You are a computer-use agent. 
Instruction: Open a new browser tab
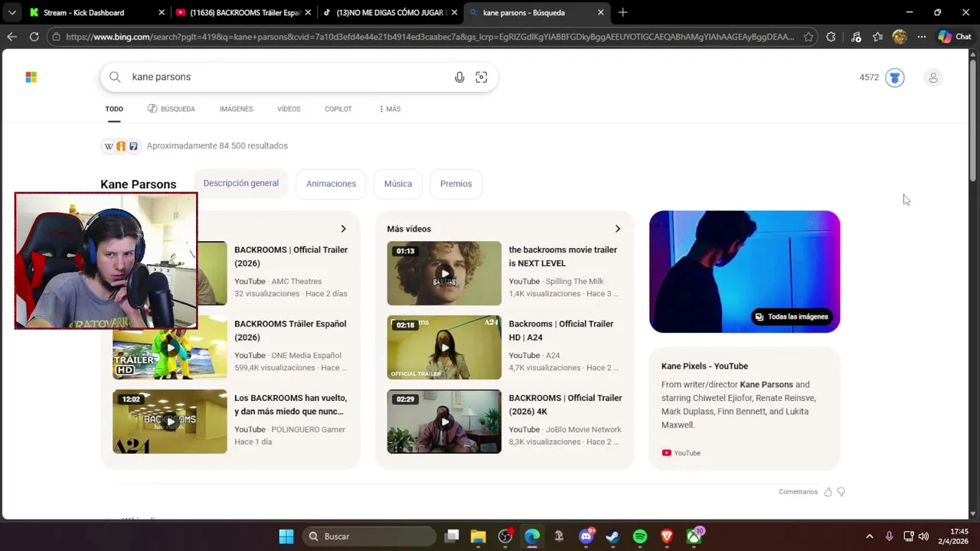pos(622,12)
